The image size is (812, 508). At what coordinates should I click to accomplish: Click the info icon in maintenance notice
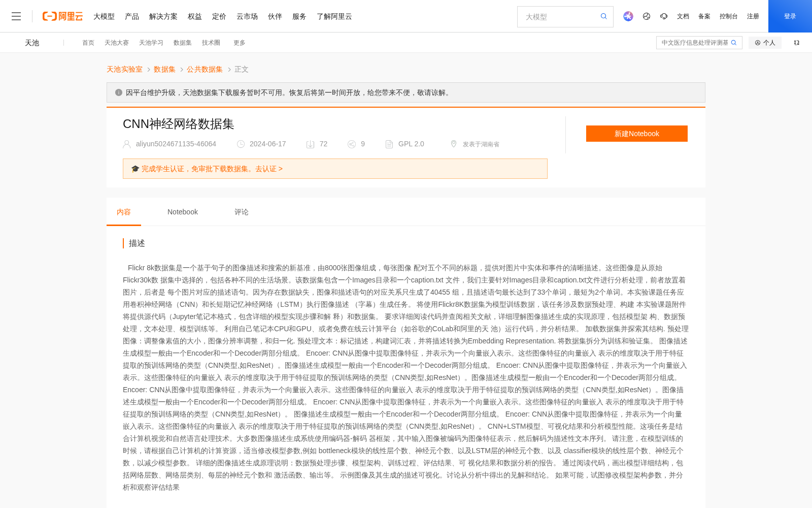click(119, 92)
